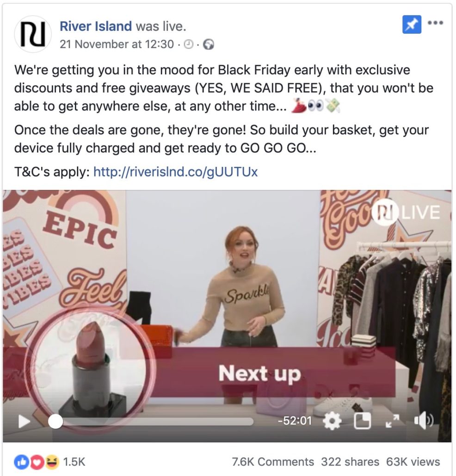Click the River Island profile logo

33,34
